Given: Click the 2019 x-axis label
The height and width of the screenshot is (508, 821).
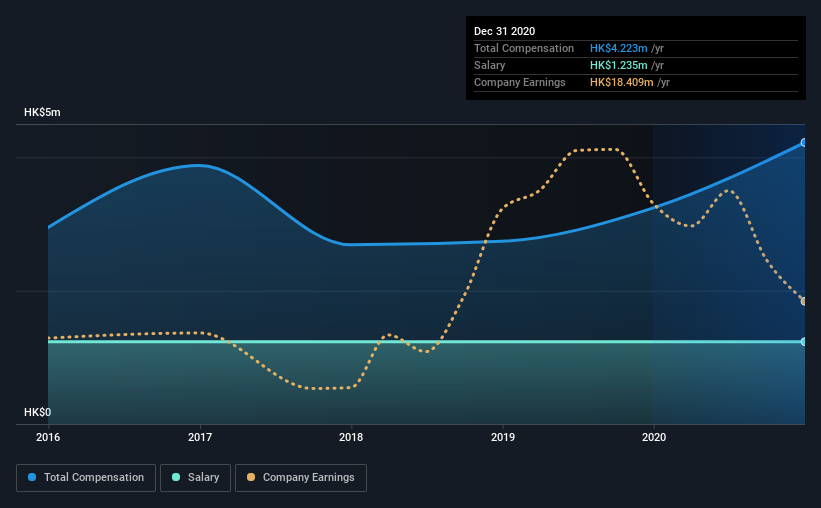Looking at the screenshot, I should coord(503,437).
